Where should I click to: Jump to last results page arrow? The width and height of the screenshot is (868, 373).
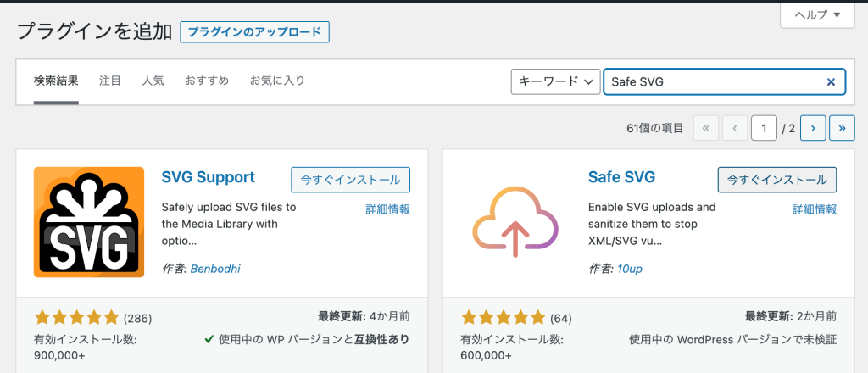(x=842, y=128)
